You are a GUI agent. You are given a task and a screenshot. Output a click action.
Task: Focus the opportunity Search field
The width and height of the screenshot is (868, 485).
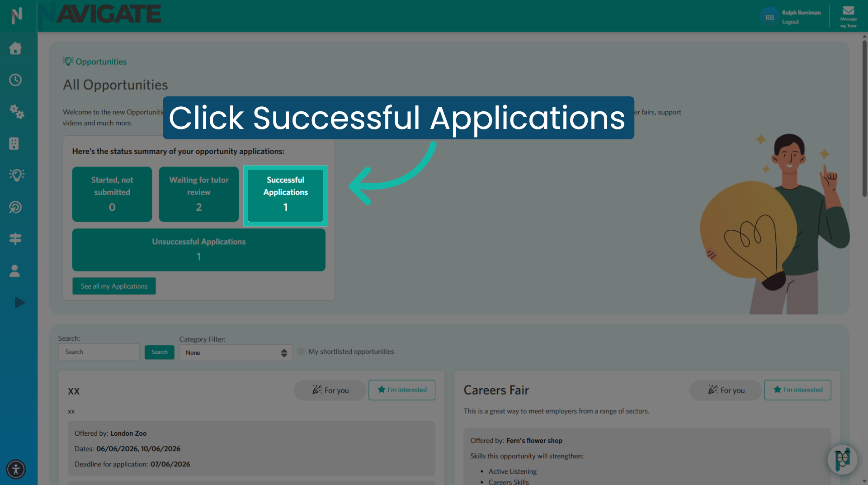pos(99,352)
